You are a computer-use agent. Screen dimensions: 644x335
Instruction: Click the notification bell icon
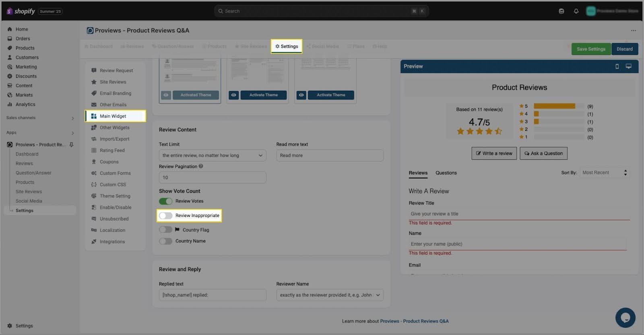[x=576, y=11]
